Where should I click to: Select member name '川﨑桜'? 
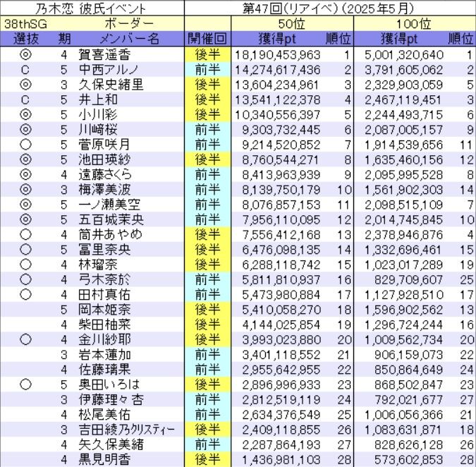[98, 130]
